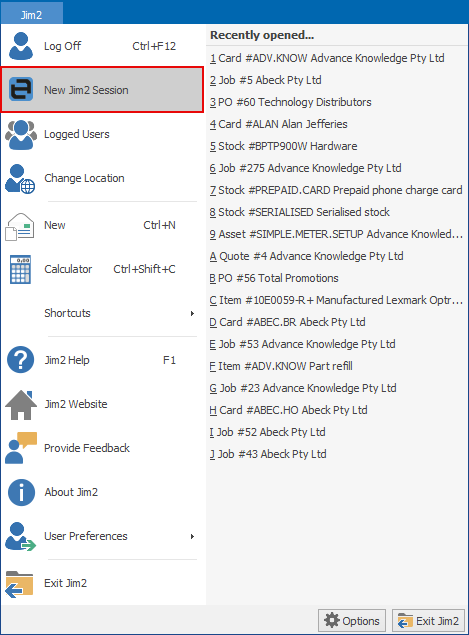This screenshot has height=635, width=469.
Task: Expand the Shortcuts submenu arrow
Action: 192,313
